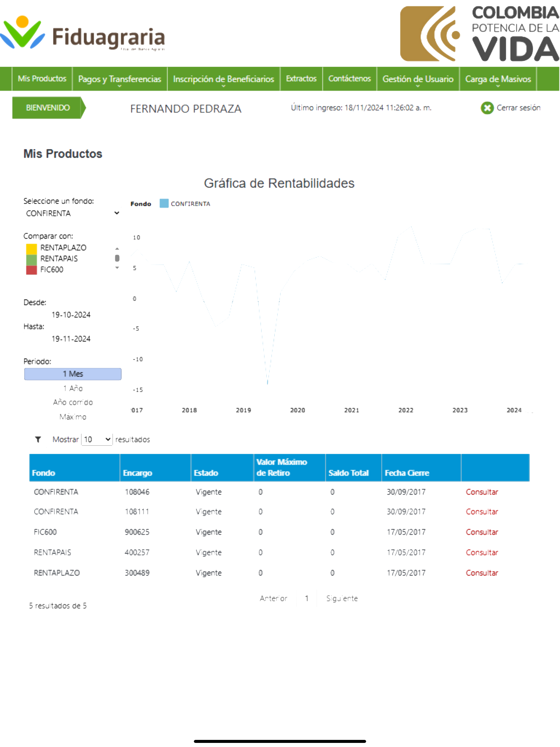Open the Mis Productos menu item
Viewport: 560px width, 747px height.
tap(42, 79)
